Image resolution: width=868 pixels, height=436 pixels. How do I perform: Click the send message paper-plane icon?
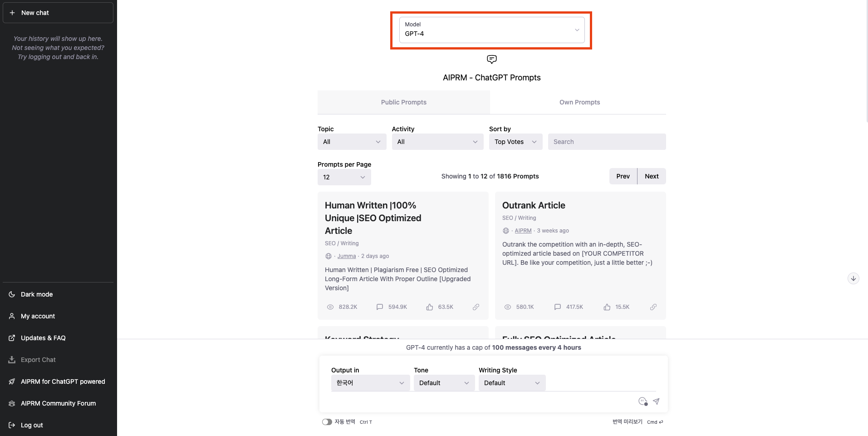656,401
